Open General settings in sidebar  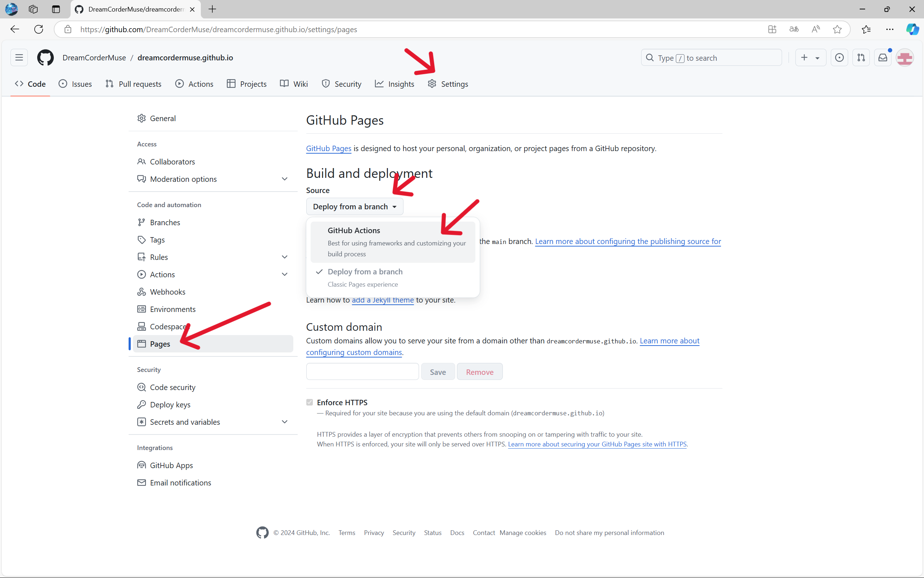pyautogui.click(x=213, y=119)
